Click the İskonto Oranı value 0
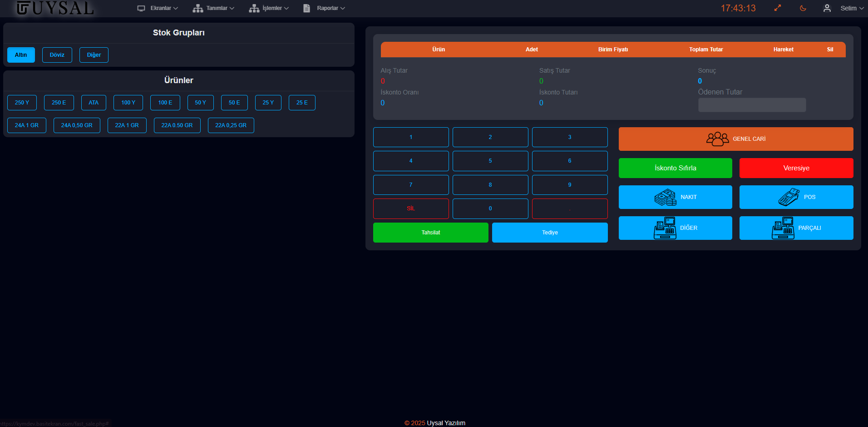 point(383,103)
